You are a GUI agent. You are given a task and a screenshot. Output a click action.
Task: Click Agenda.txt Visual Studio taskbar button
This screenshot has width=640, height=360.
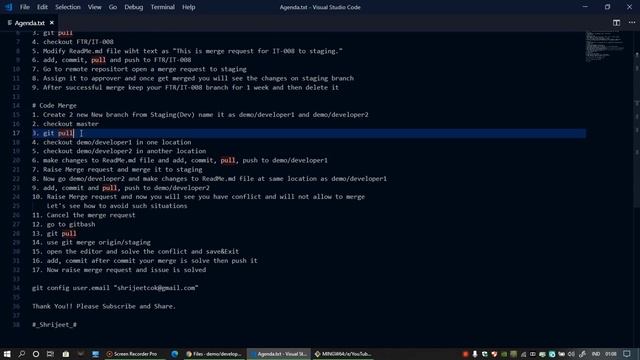click(x=279, y=354)
